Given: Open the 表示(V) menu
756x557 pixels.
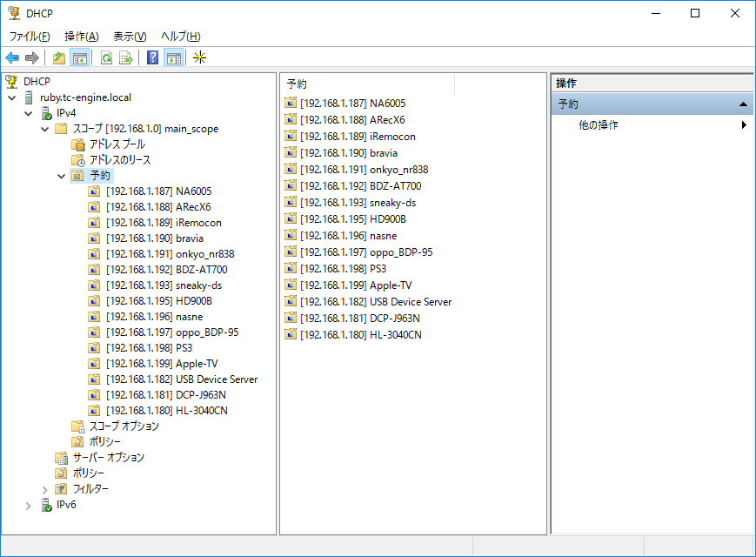Looking at the screenshot, I should tap(130, 37).
